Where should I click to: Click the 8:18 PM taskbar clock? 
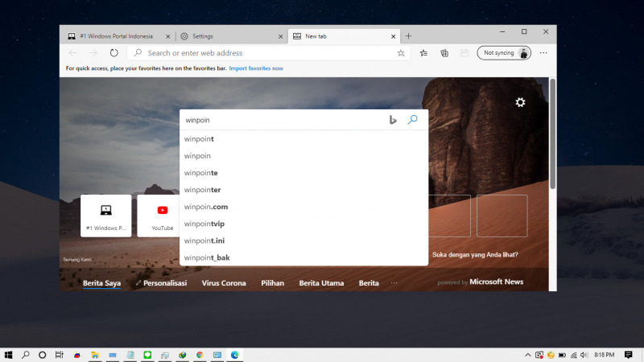click(x=605, y=355)
